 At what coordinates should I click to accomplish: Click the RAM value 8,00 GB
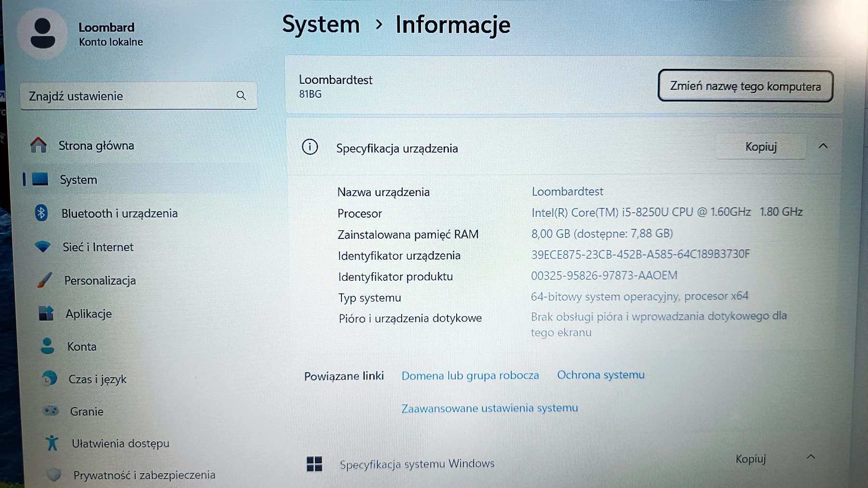coord(602,234)
